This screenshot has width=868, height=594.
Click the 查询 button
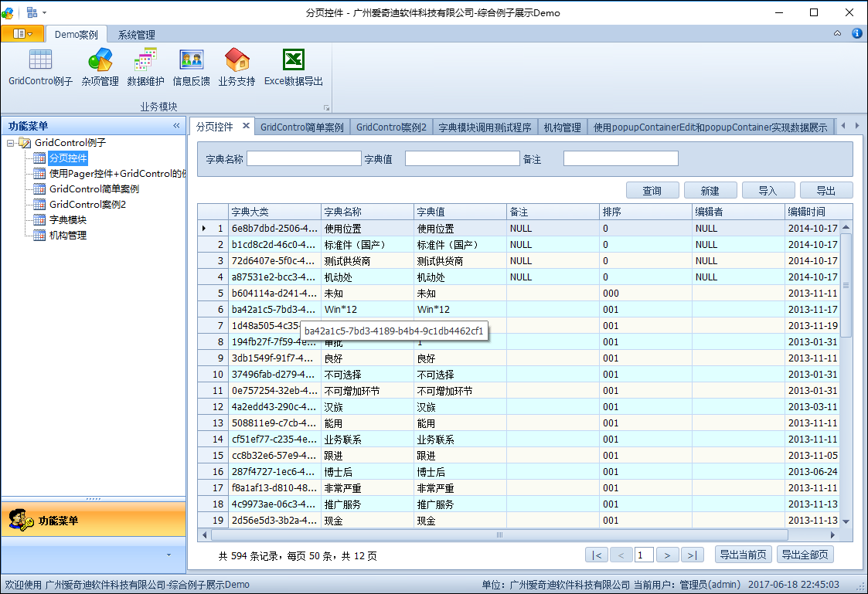[652, 190]
